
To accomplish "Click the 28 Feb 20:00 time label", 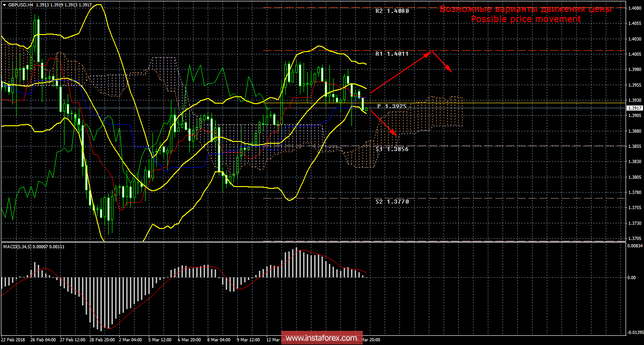I will coord(102,340).
